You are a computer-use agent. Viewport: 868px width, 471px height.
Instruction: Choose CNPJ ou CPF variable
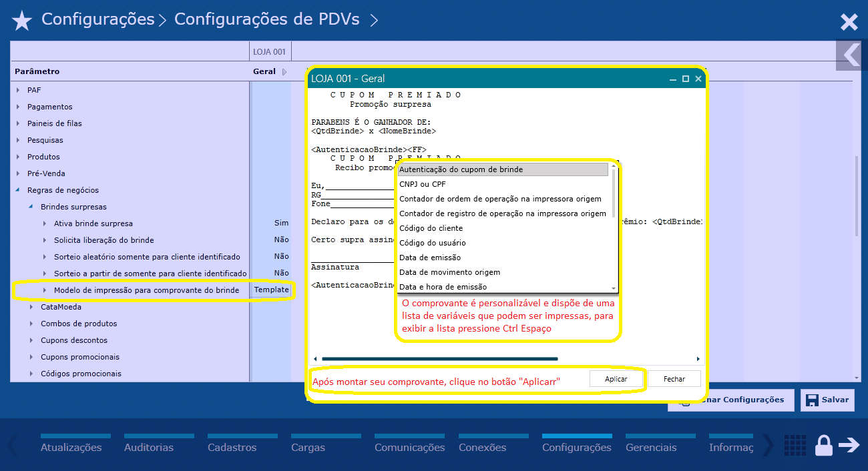click(503, 184)
